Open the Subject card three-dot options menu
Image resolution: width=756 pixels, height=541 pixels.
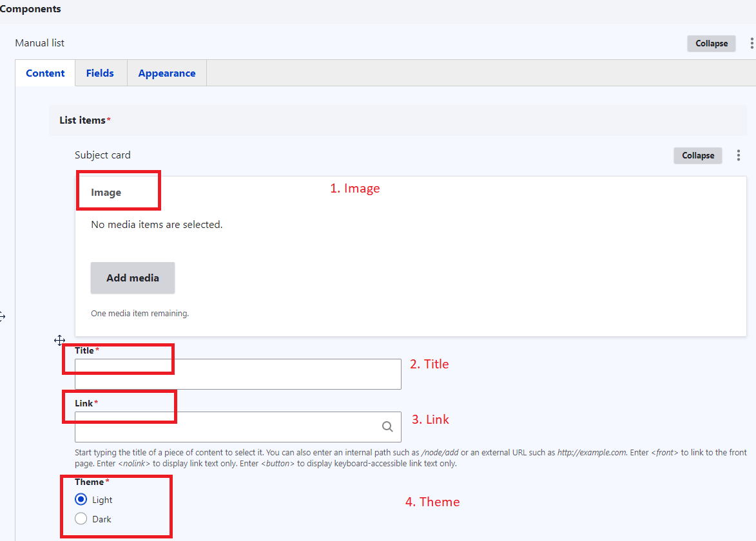(739, 155)
